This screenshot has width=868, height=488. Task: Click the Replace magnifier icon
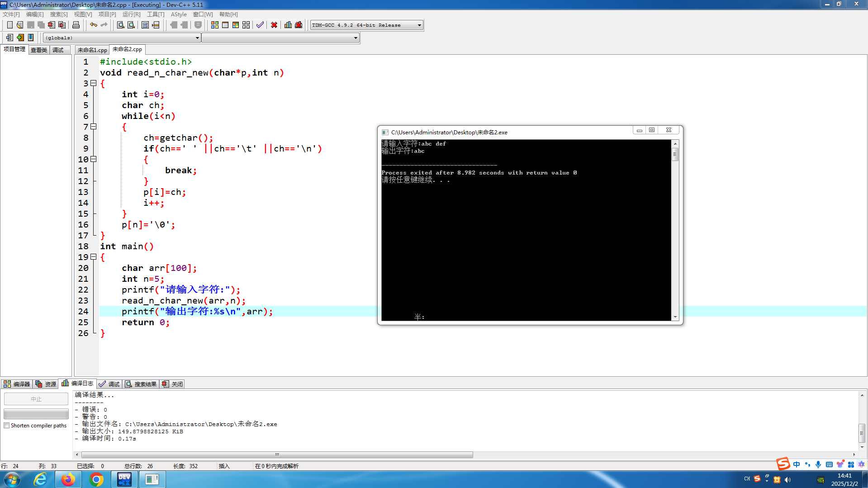tap(131, 25)
